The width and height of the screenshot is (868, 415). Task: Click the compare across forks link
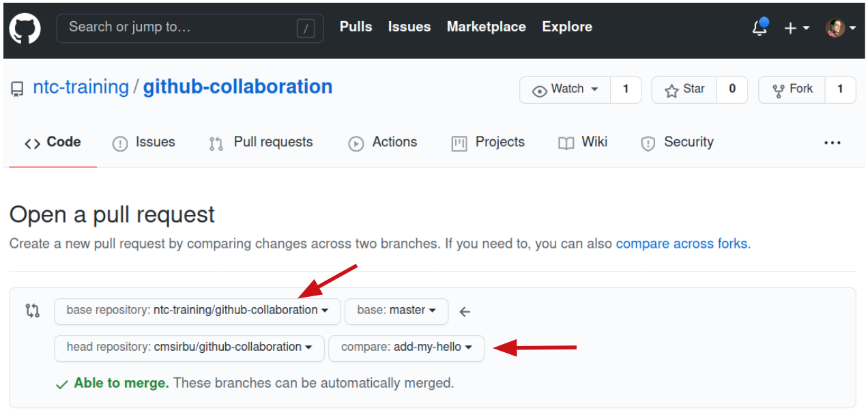tap(681, 244)
